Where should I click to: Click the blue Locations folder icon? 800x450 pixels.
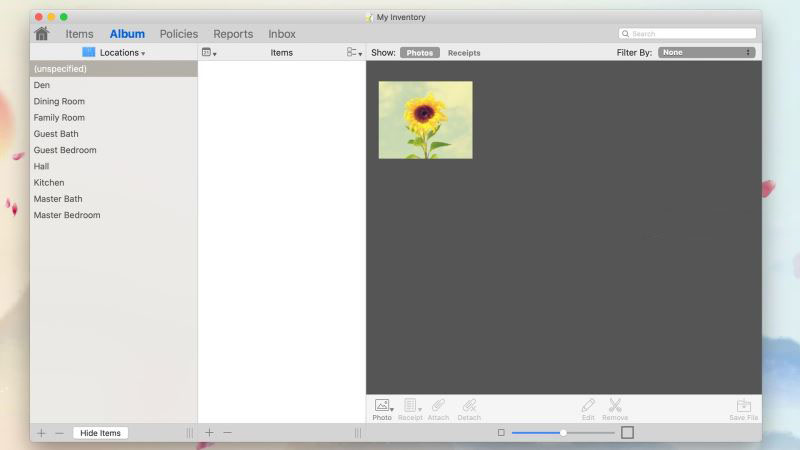pos(89,52)
